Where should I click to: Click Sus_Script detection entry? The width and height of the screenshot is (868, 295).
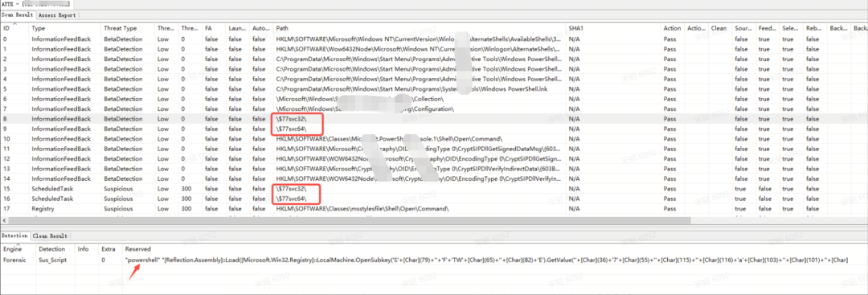(52, 260)
